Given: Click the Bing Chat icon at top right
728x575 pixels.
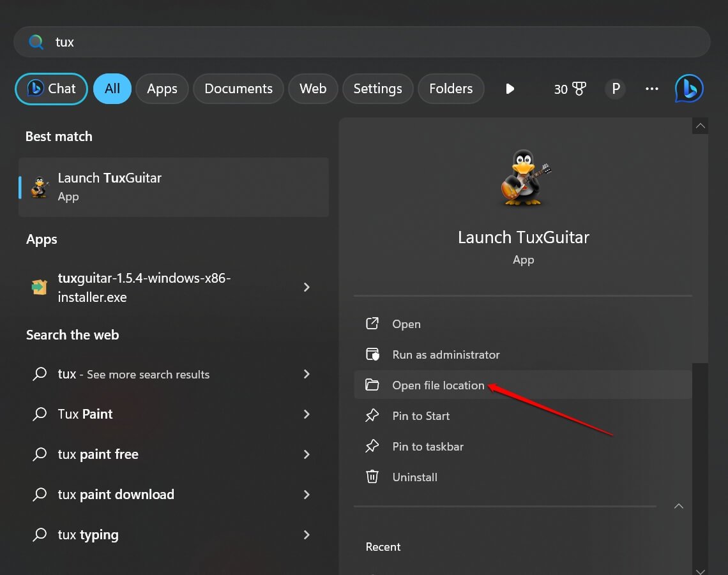Looking at the screenshot, I should point(689,89).
